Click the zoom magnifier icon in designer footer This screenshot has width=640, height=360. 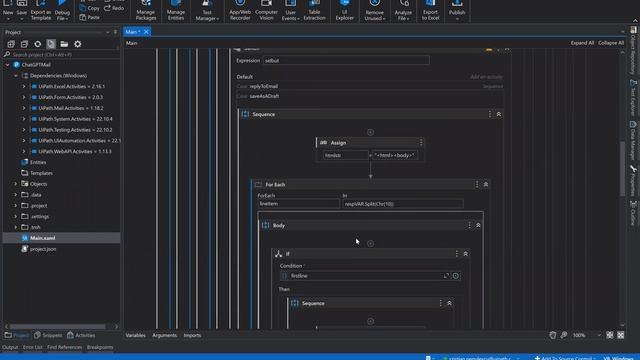(x=564, y=335)
